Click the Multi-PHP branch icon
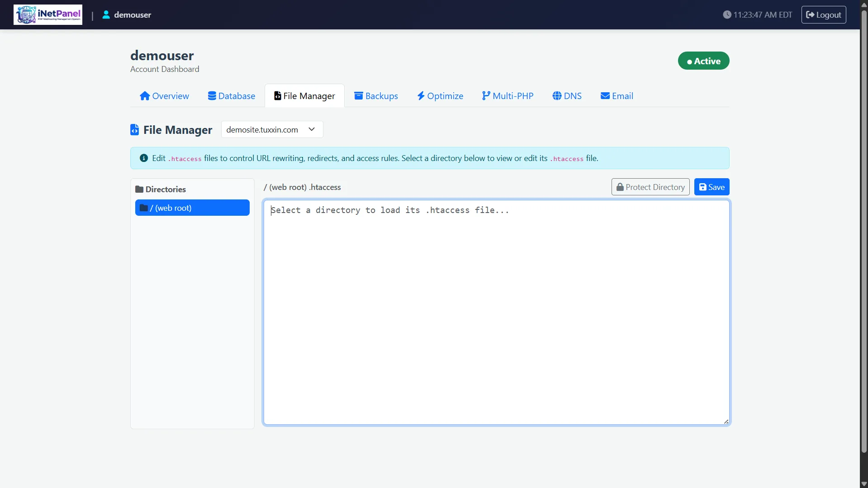The image size is (868, 488). pos(486,96)
